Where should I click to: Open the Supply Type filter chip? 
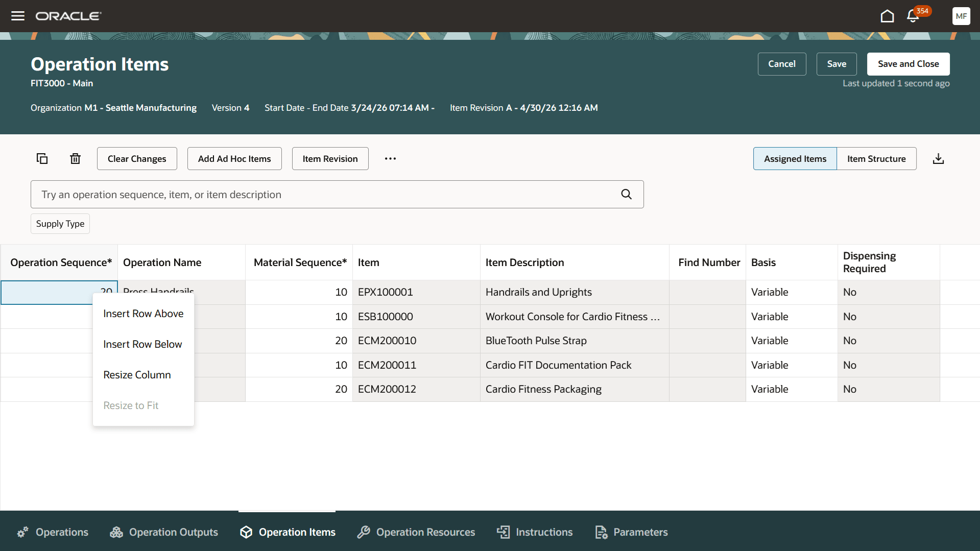(x=60, y=224)
